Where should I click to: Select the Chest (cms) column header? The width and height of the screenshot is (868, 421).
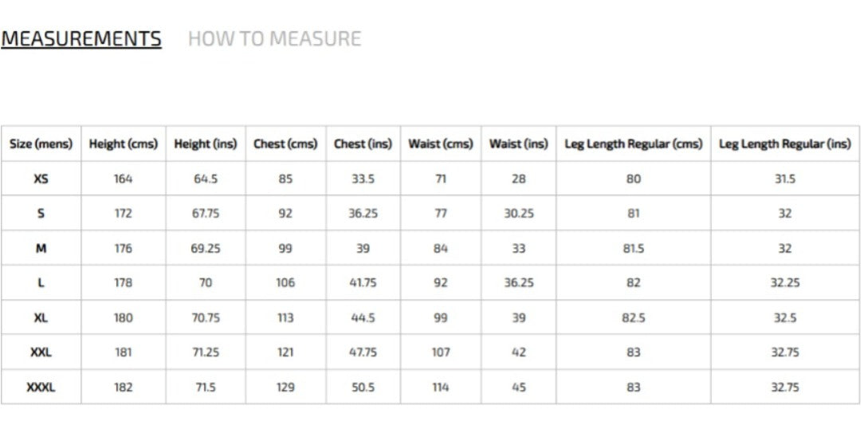point(285,144)
